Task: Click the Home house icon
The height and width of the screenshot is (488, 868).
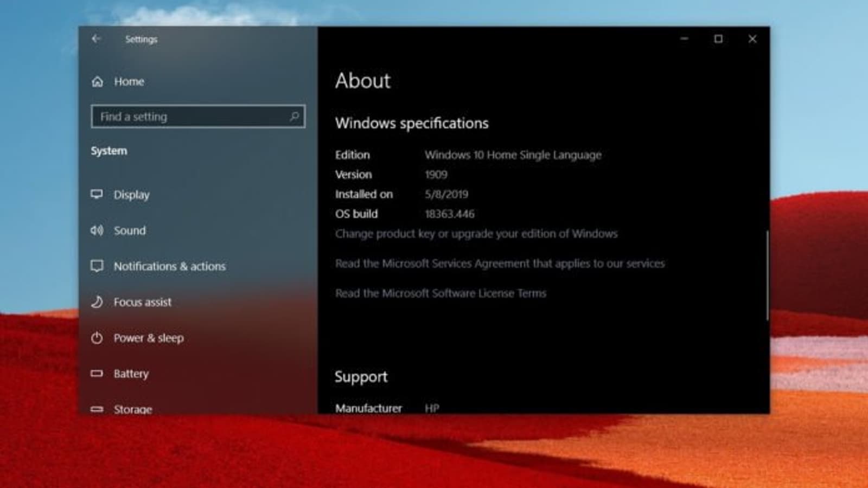Action: [x=98, y=82]
